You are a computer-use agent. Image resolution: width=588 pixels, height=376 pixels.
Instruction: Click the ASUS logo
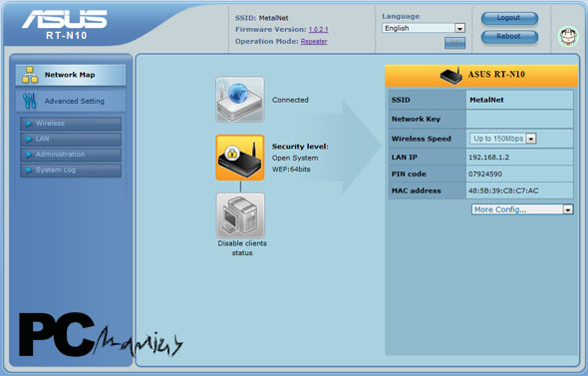(65, 19)
